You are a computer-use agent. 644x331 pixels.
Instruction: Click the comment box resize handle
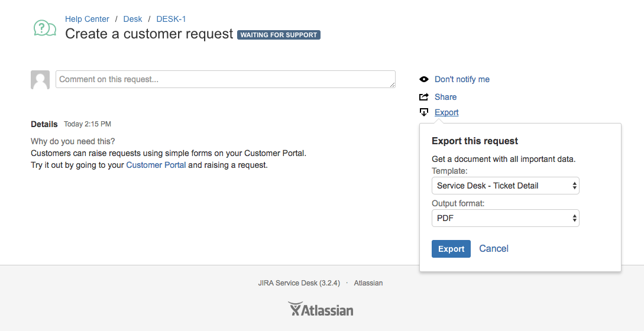point(393,86)
